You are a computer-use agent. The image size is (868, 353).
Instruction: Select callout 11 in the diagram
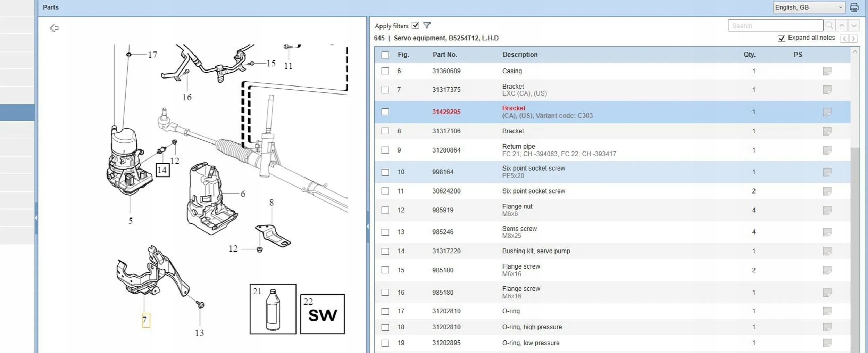[x=288, y=66]
